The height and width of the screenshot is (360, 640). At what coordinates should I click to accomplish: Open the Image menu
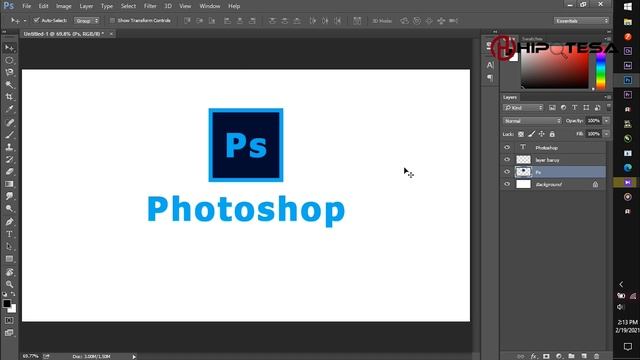click(x=64, y=6)
